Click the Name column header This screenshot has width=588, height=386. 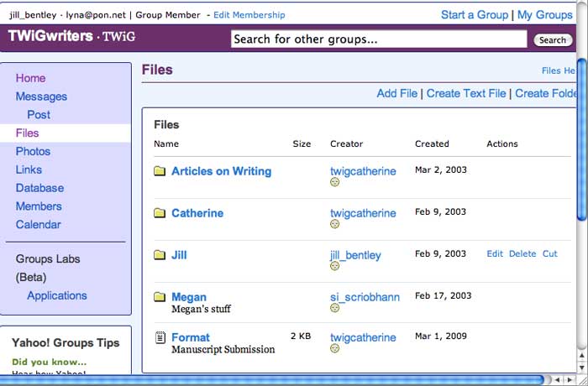tap(166, 143)
